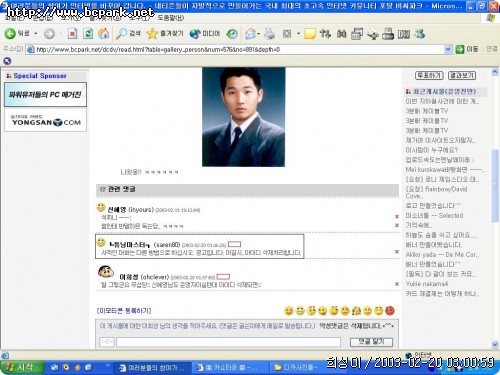This screenshot has height=375, width=500.
Task: Click the view results (결과보기) button
Action: click(x=462, y=75)
